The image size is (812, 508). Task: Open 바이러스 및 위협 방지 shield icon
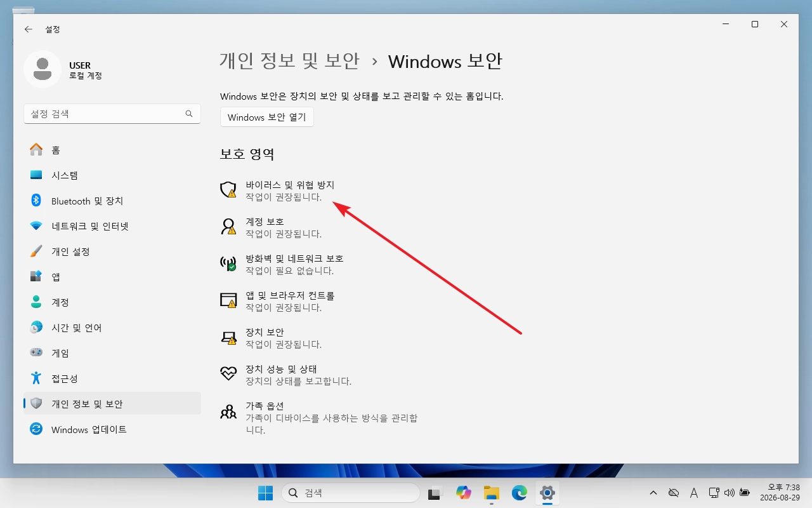[x=228, y=190]
